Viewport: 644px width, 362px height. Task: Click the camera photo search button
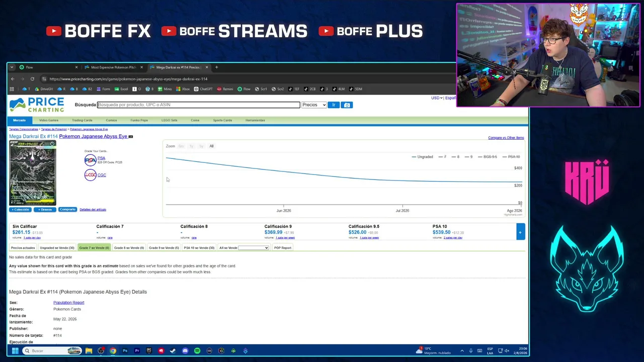pyautogui.click(x=347, y=105)
